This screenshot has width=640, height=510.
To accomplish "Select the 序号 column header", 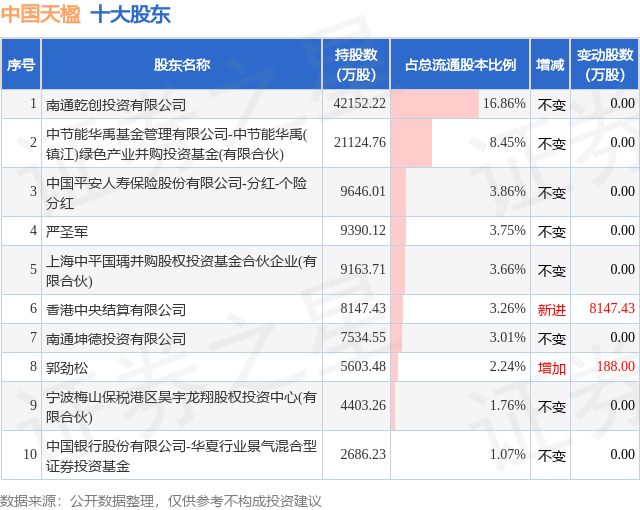I will coord(21,64).
